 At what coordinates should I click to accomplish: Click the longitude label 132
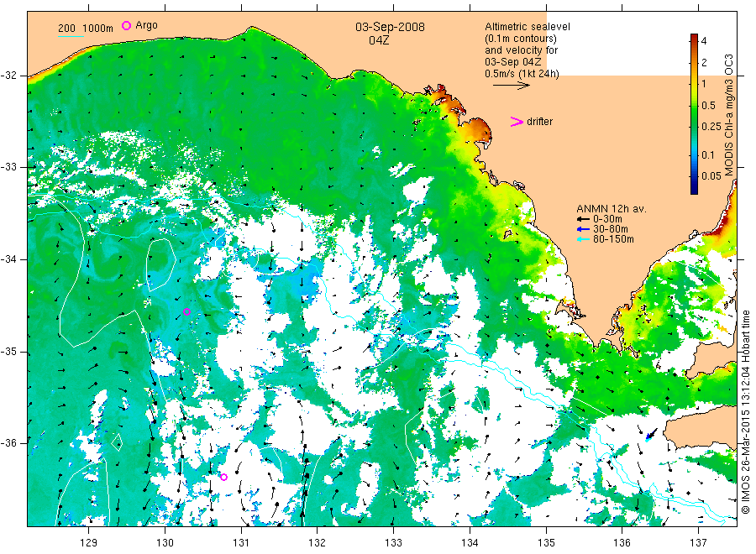318,543
